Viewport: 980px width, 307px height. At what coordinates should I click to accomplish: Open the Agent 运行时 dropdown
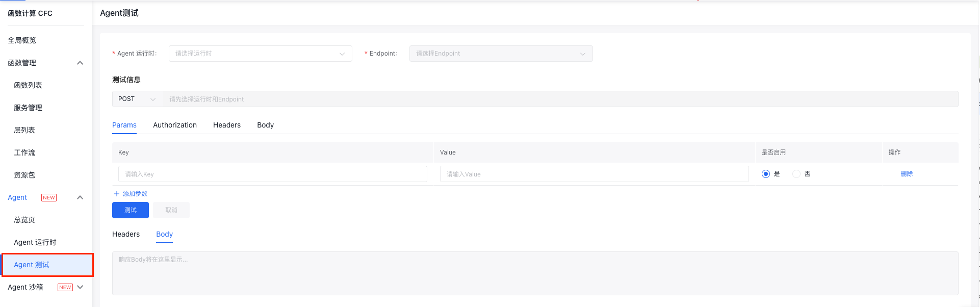pyautogui.click(x=260, y=54)
